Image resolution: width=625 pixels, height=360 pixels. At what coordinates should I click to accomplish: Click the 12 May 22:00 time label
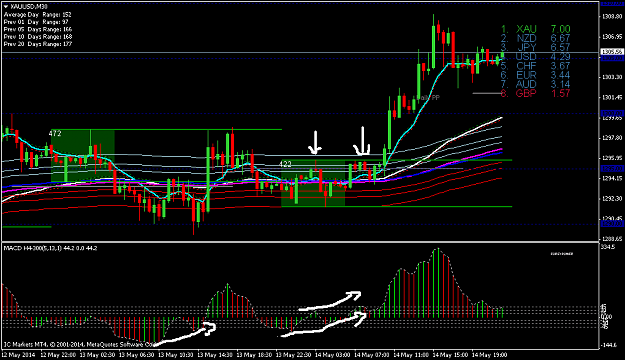pyautogui.click(x=58, y=355)
